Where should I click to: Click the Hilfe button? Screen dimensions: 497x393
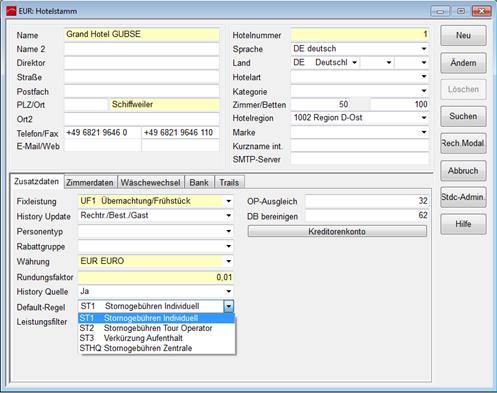point(463,224)
